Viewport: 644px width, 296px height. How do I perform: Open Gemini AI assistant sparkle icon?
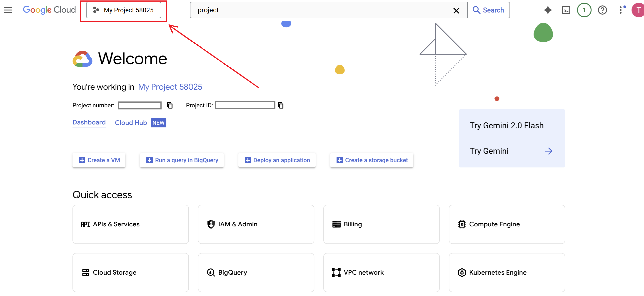(x=547, y=10)
